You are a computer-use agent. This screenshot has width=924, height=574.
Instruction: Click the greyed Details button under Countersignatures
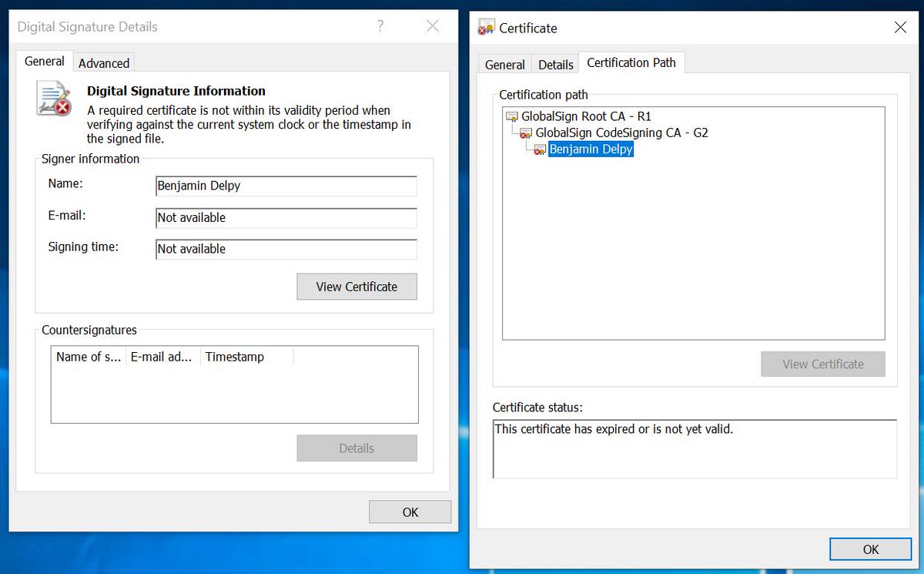point(357,448)
